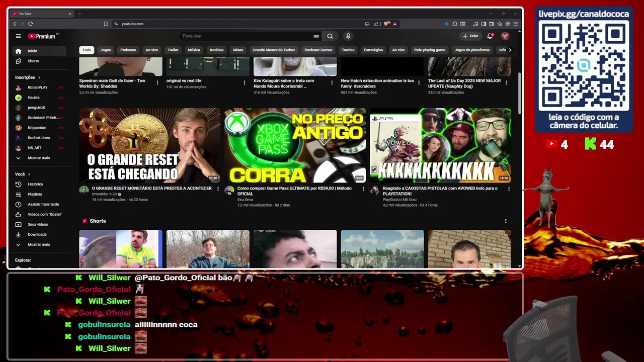The width and height of the screenshot is (644, 362).
Task: Go to Shorts in the sidebar
Action: [39, 61]
